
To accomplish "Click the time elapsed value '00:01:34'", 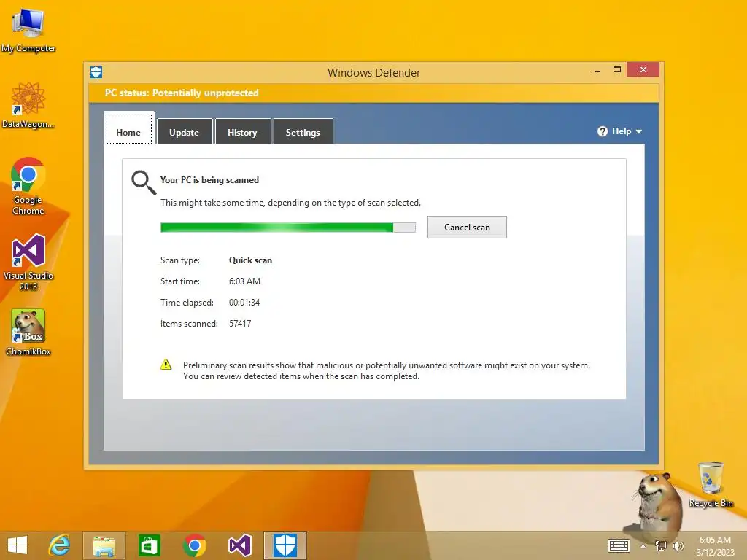I will point(244,303).
